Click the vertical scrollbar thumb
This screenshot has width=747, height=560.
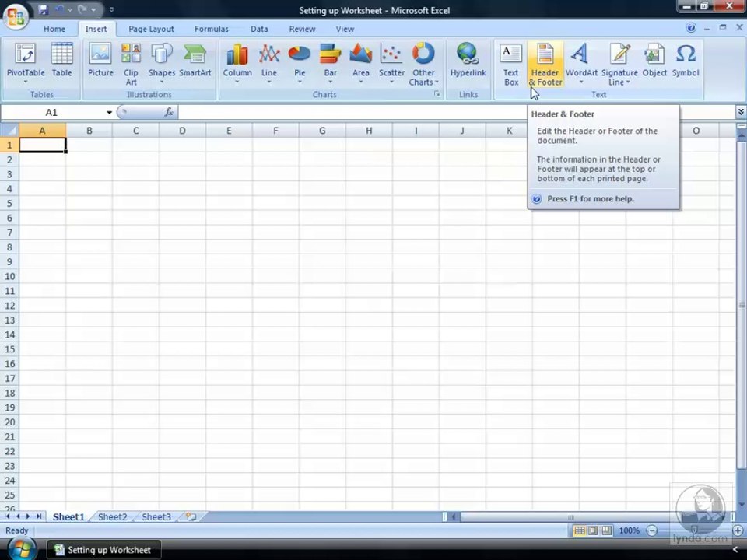tap(742, 304)
